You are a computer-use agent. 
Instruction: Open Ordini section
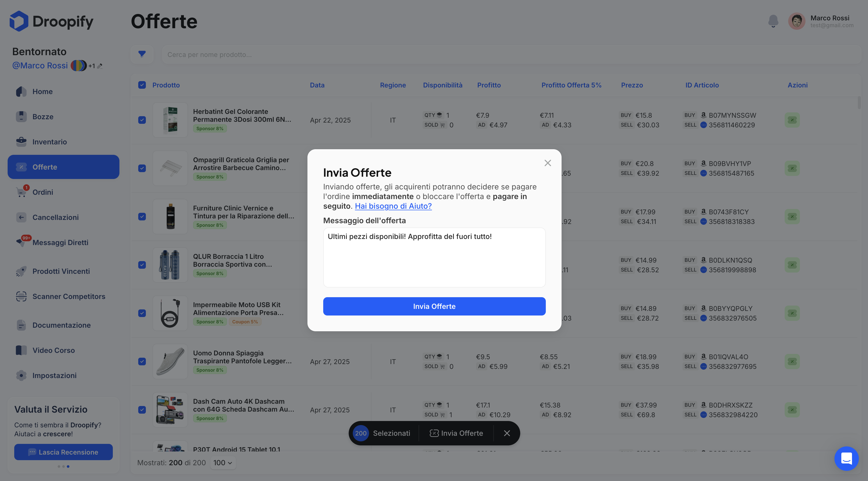click(x=63, y=192)
